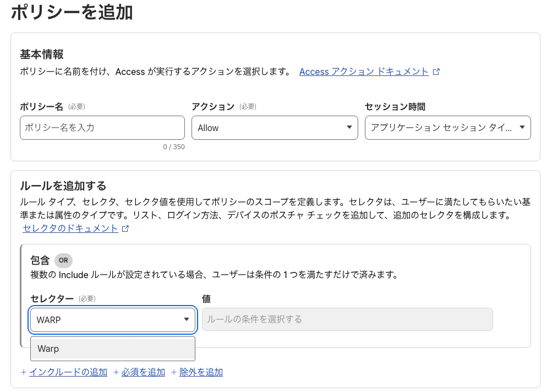Screen dimensions: 547x392
Task: Click the 0 / 350 character counter
Action: (x=174, y=147)
